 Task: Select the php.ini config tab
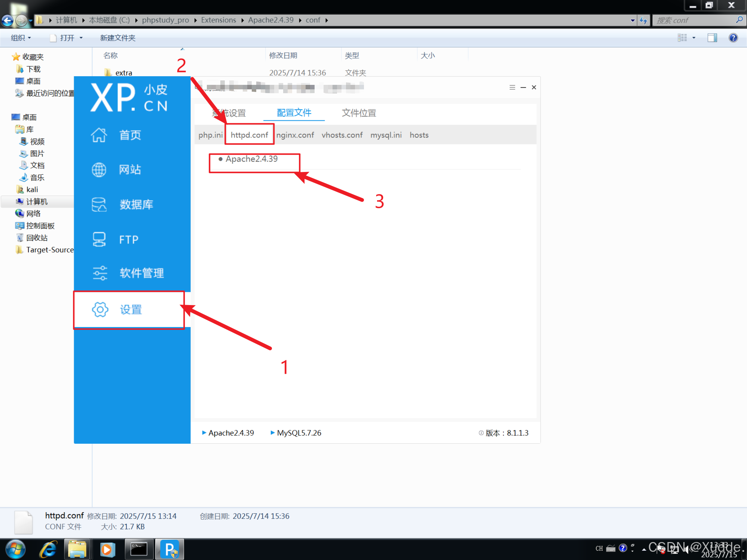tap(210, 135)
